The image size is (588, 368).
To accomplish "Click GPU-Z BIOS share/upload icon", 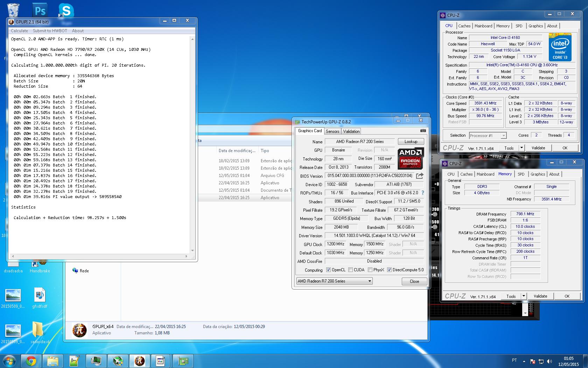I will [420, 176].
